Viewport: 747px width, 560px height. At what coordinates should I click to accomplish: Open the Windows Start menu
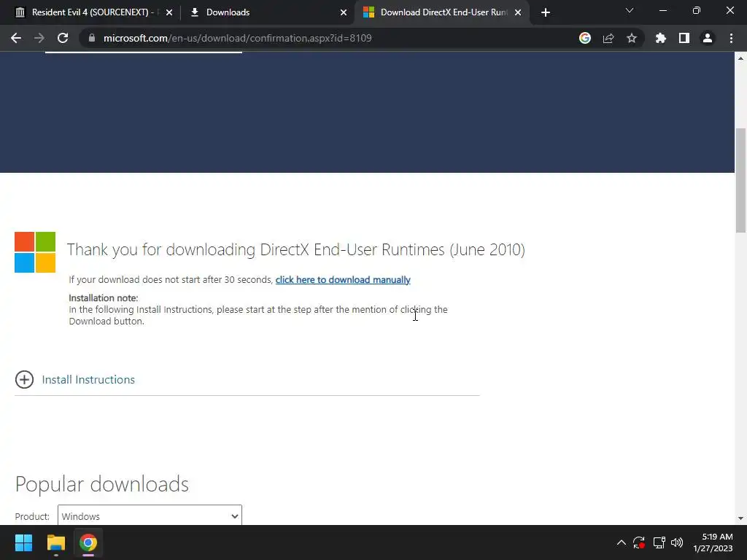coord(23,542)
